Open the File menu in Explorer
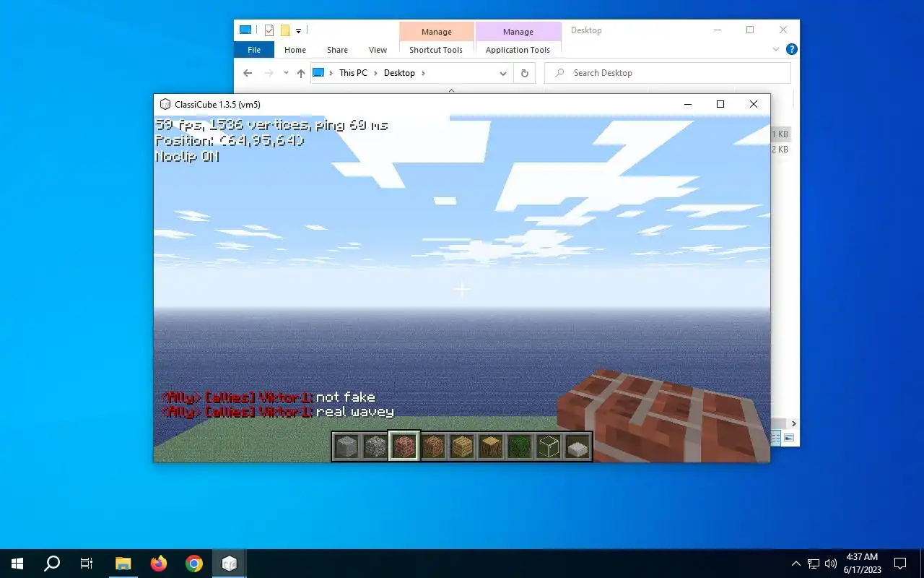The height and width of the screenshot is (578, 924). point(254,50)
